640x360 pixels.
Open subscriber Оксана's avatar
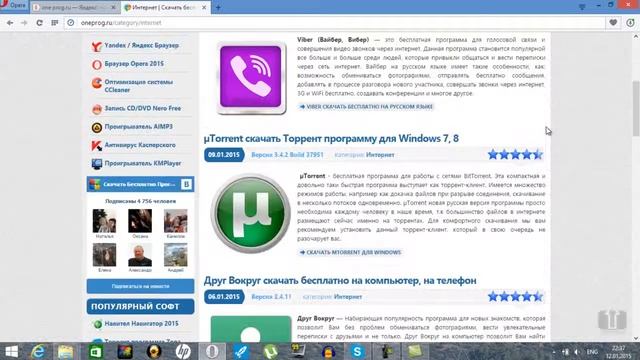coord(140,221)
